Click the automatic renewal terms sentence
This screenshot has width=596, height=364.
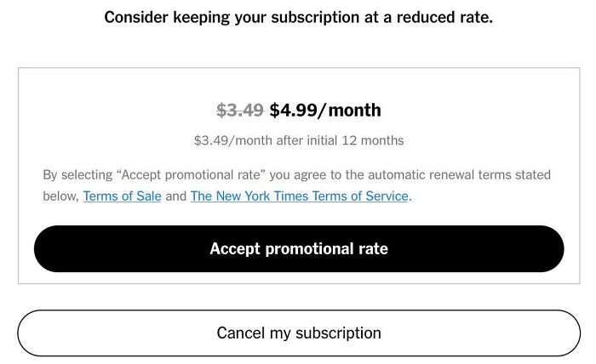tap(296, 185)
